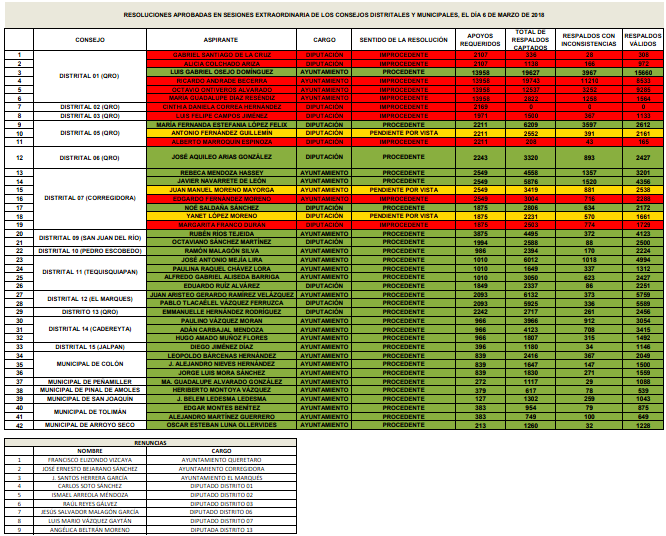The width and height of the screenshot is (666, 536).
Task: Click the CONSEJO column header
Action: 89,39
